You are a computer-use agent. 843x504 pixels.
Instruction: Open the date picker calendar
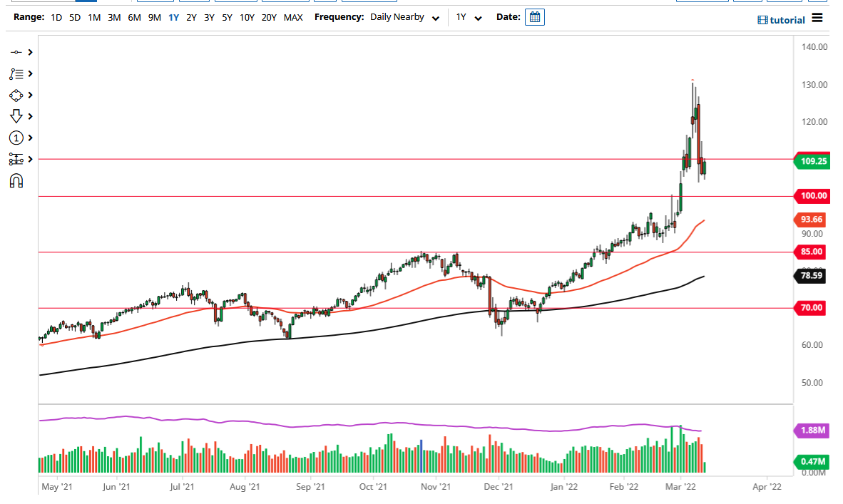tap(535, 16)
